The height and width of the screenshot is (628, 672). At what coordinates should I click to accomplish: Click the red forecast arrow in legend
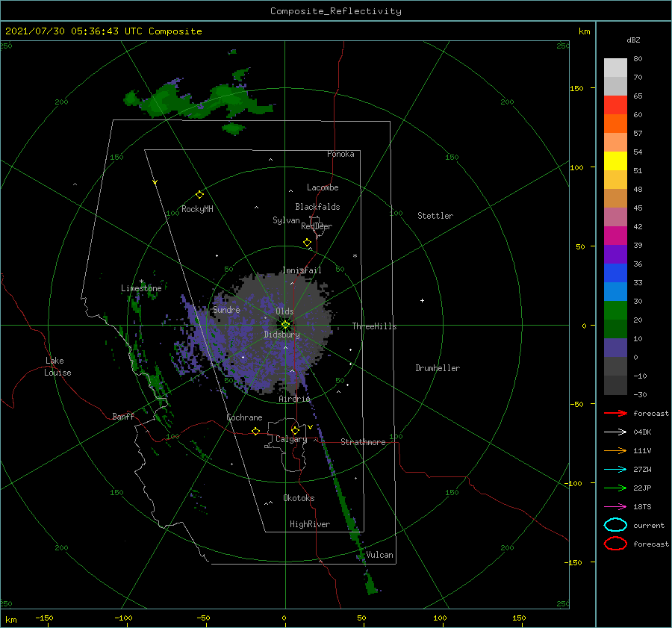pos(615,413)
